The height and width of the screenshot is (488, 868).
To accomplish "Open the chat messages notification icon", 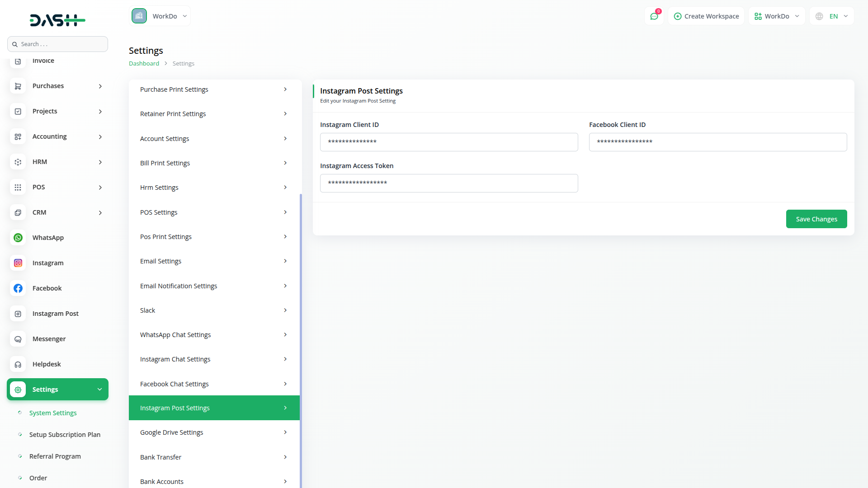I will [x=654, y=16].
